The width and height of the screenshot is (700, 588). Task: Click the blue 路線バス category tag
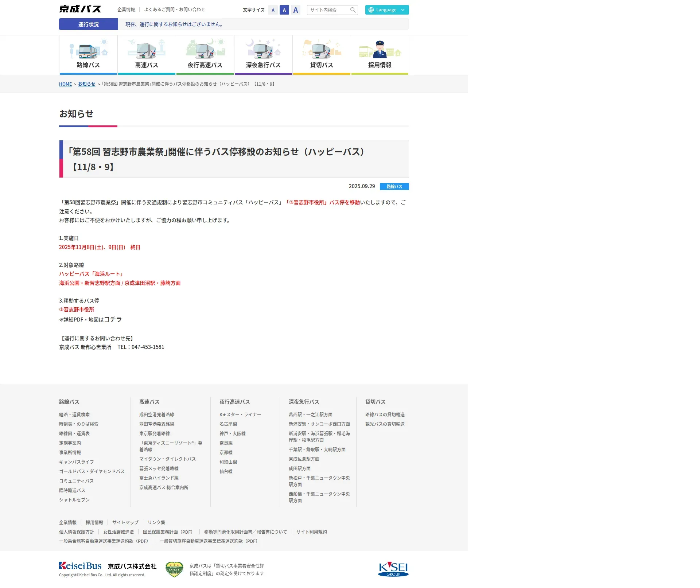pyautogui.click(x=394, y=187)
